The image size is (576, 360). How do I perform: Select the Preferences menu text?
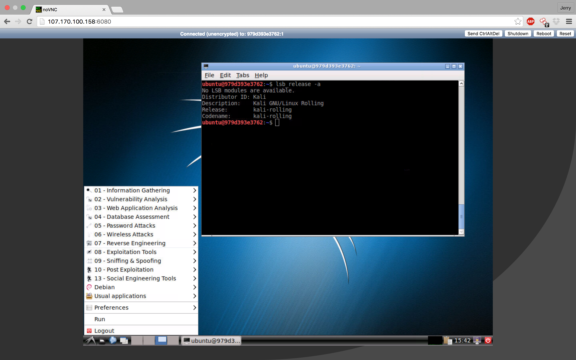coord(111,307)
